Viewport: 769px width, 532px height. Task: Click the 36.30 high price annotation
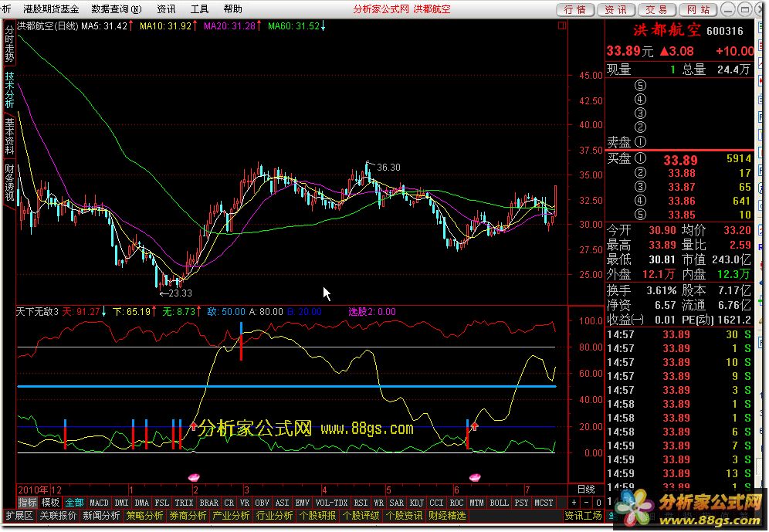pyautogui.click(x=388, y=168)
